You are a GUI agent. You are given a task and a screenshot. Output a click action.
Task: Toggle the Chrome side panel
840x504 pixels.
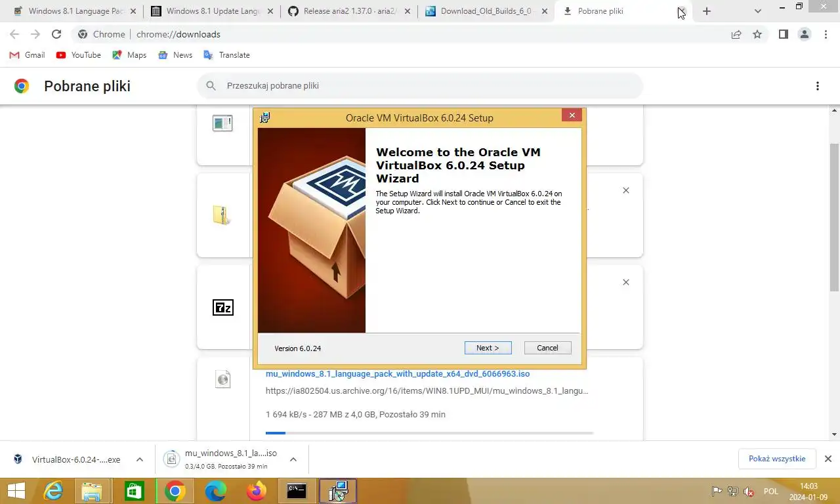[784, 34]
